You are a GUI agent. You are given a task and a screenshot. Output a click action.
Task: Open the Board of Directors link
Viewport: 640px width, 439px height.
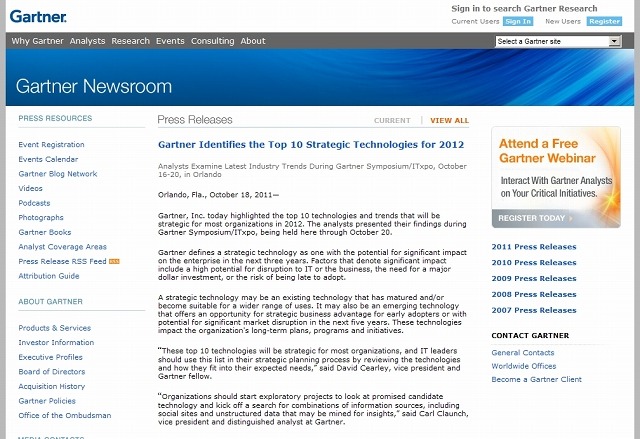coord(52,372)
